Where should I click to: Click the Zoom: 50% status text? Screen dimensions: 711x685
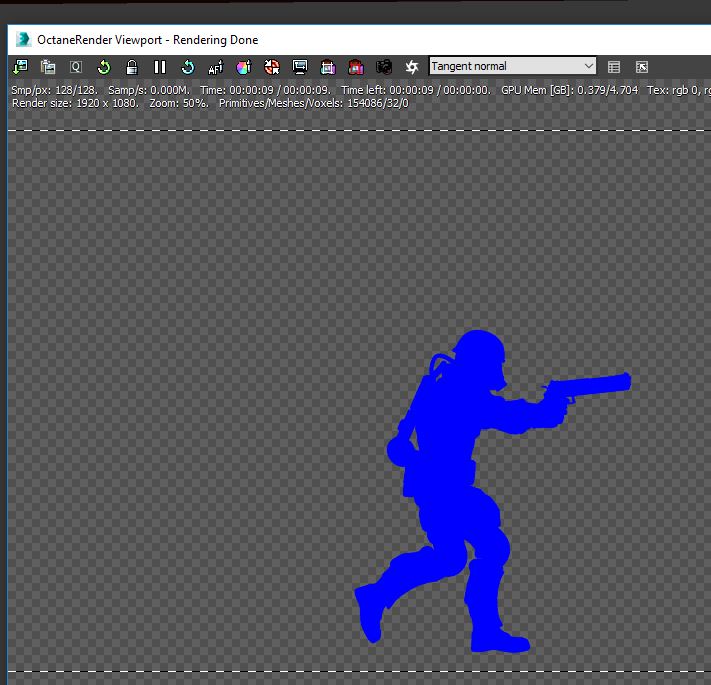[x=179, y=103]
